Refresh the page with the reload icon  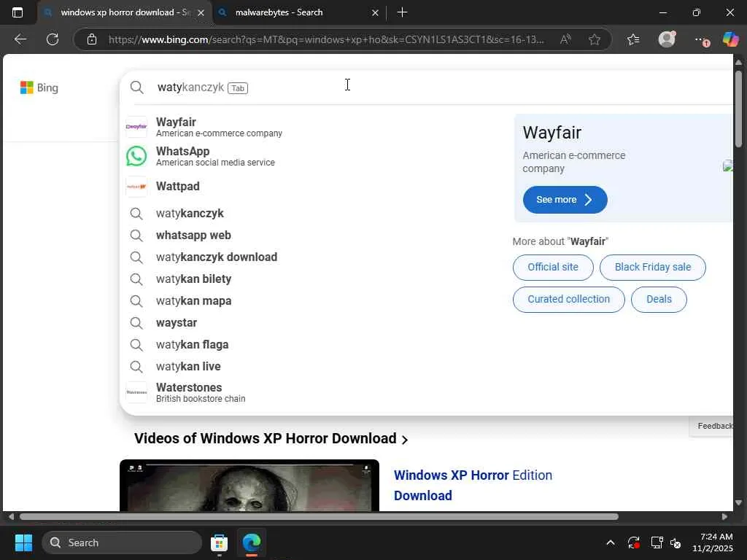tap(53, 39)
